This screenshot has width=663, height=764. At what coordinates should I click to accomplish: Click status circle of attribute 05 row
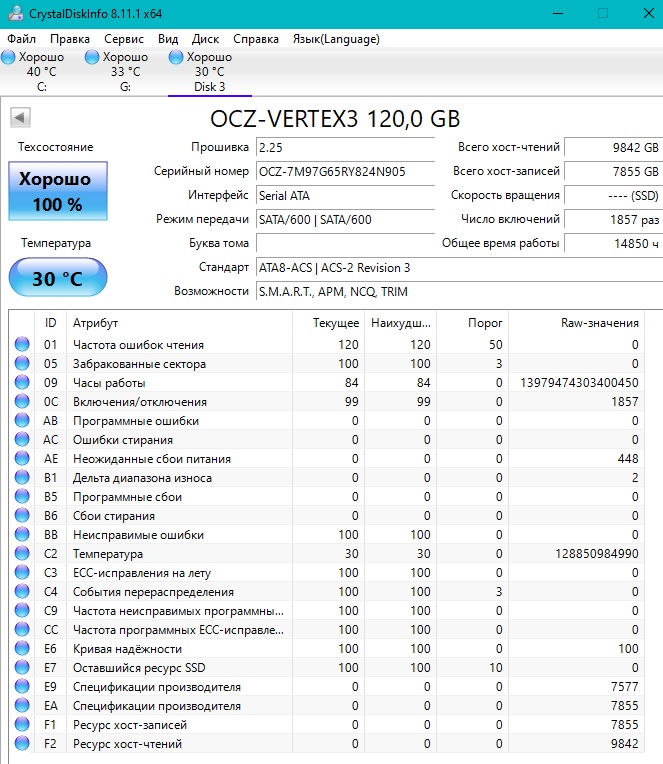22,363
